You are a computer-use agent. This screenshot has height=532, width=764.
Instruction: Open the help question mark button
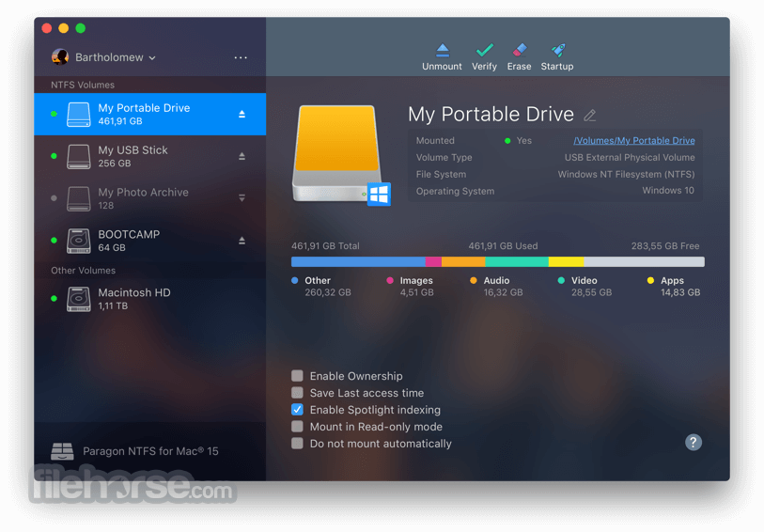(x=693, y=442)
